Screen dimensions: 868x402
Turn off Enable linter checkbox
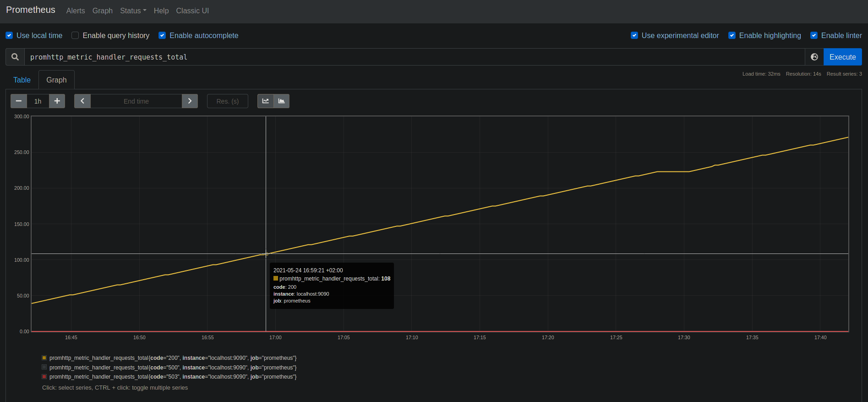814,36
